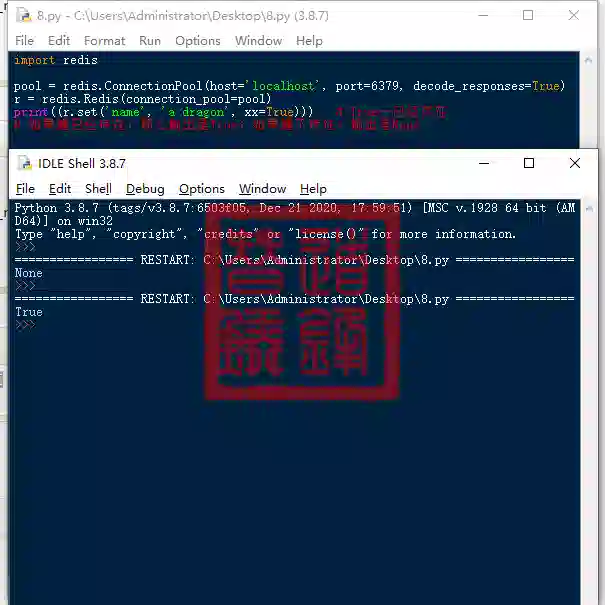Open the Debug menu in IDLE Shell
Viewport: 605px width, 605px height.
[145, 189]
